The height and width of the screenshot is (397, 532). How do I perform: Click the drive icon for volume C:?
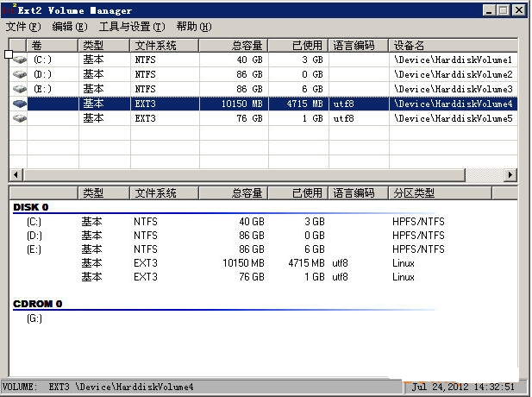[20, 60]
